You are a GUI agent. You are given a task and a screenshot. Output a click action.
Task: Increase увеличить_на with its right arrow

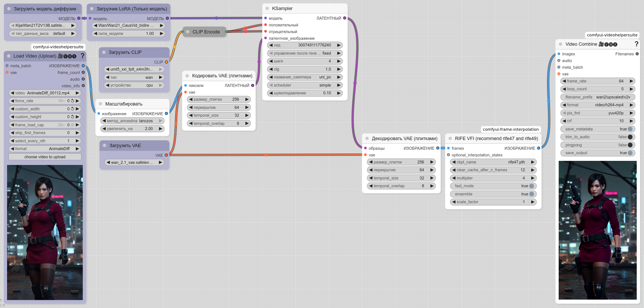[161, 129]
